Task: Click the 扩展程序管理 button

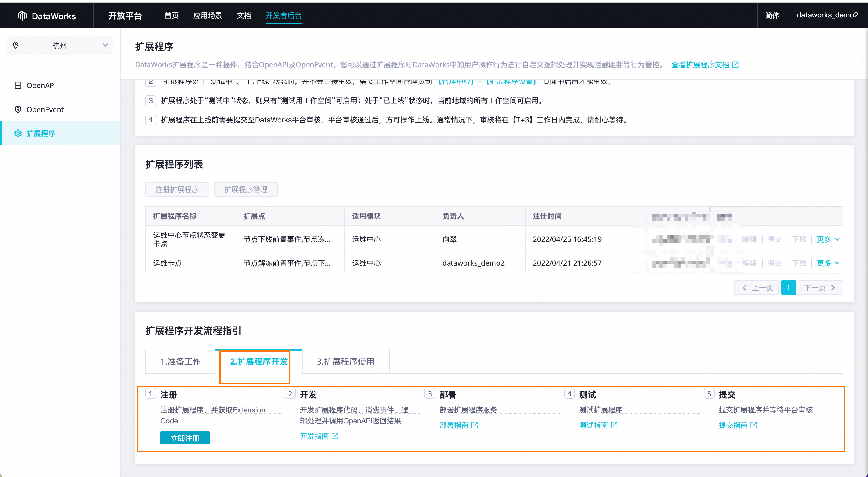Action: [x=246, y=189]
